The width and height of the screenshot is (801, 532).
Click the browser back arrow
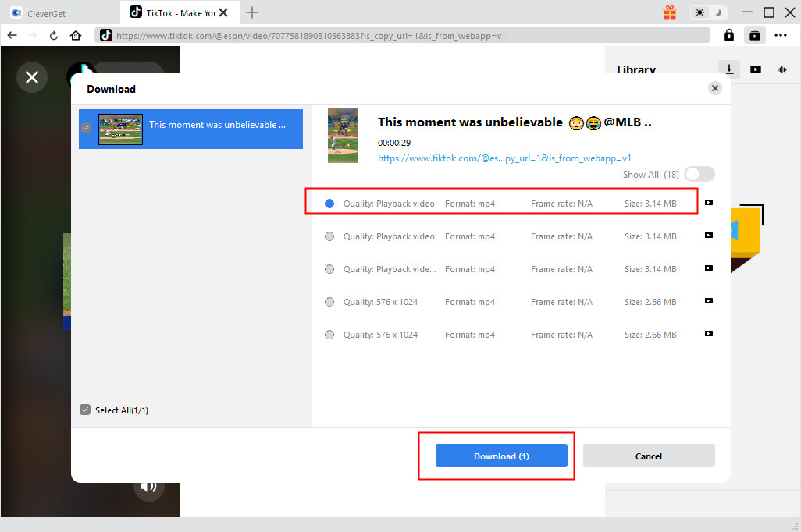[x=12, y=35]
